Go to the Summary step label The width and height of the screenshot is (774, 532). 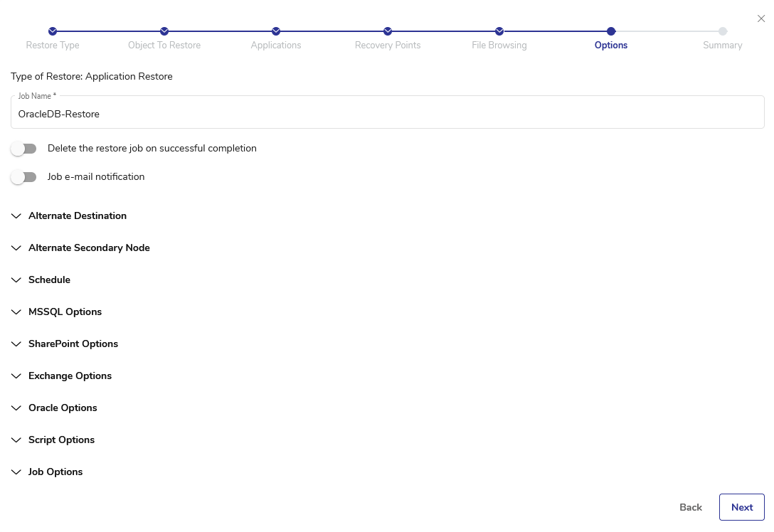(x=722, y=46)
